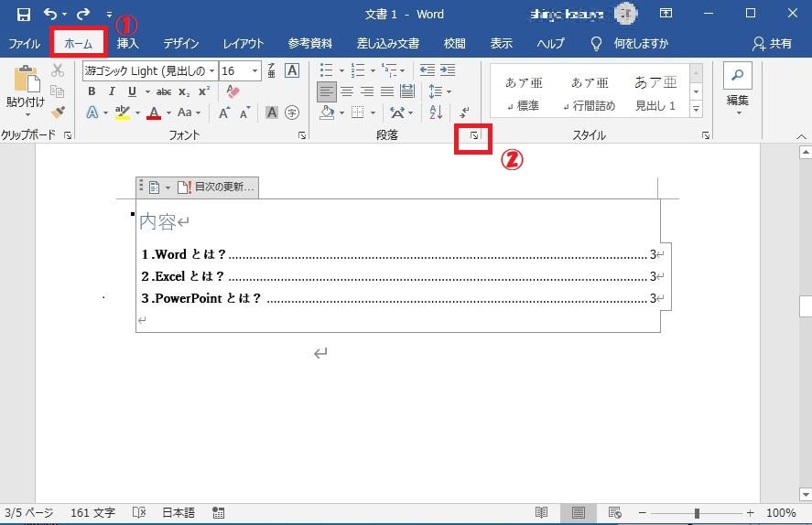Increase font size with the large A
The height and width of the screenshot is (525, 812).
(225, 112)
